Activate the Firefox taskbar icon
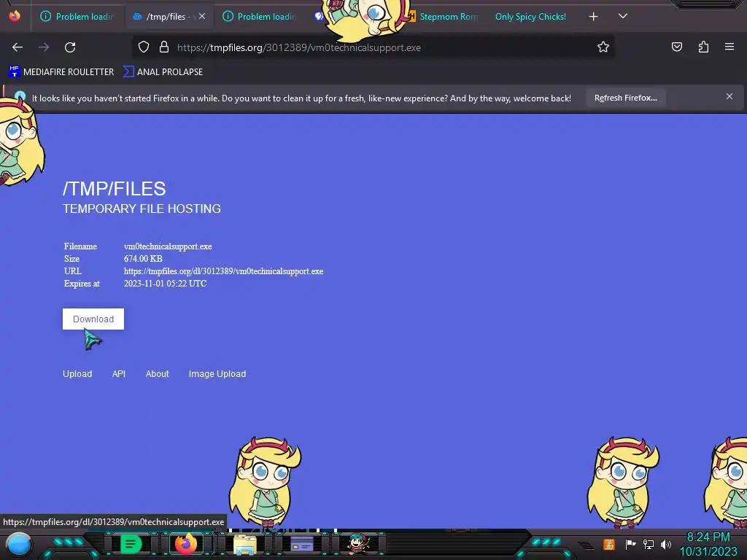 (186, 544)
